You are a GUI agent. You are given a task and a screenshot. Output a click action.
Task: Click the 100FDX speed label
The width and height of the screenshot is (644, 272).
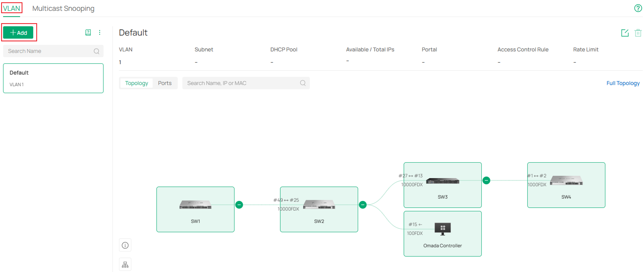[x=415, y=233]
